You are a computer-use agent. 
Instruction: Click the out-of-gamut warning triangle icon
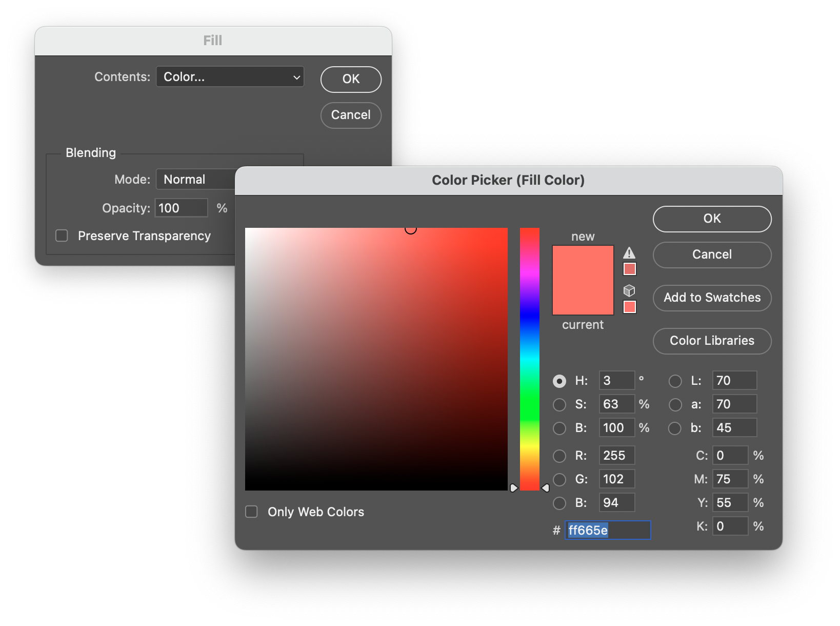click(x=629, y=253)
